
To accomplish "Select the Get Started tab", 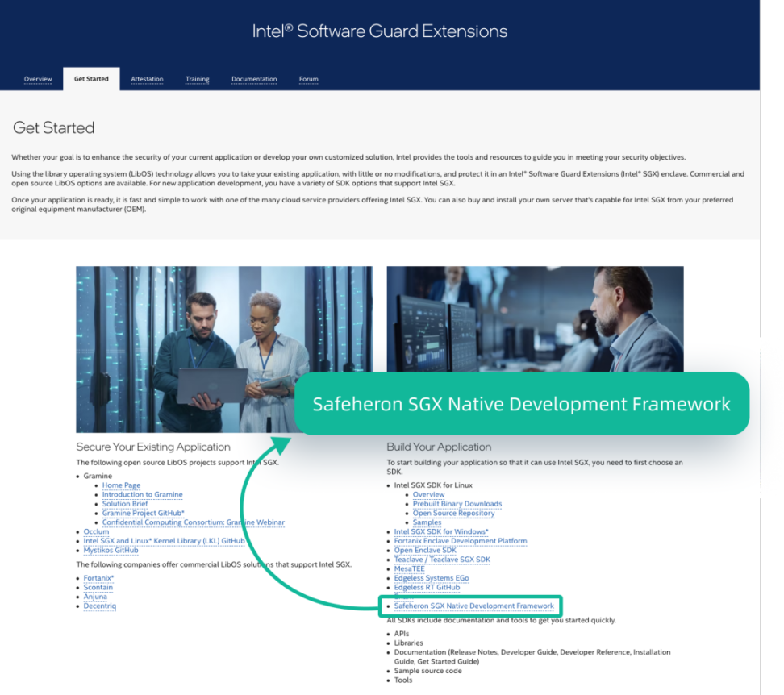I will (x=91, y=79).
